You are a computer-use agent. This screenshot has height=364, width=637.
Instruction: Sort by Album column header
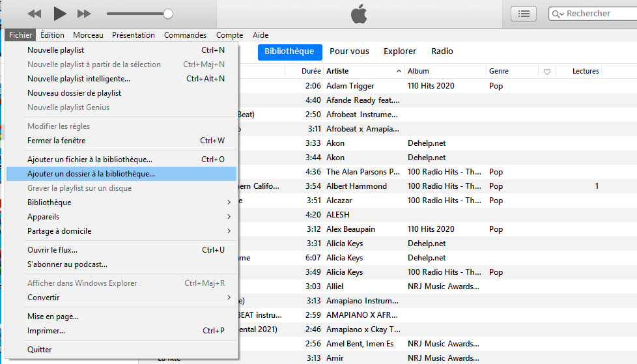(x=446, y=71)
